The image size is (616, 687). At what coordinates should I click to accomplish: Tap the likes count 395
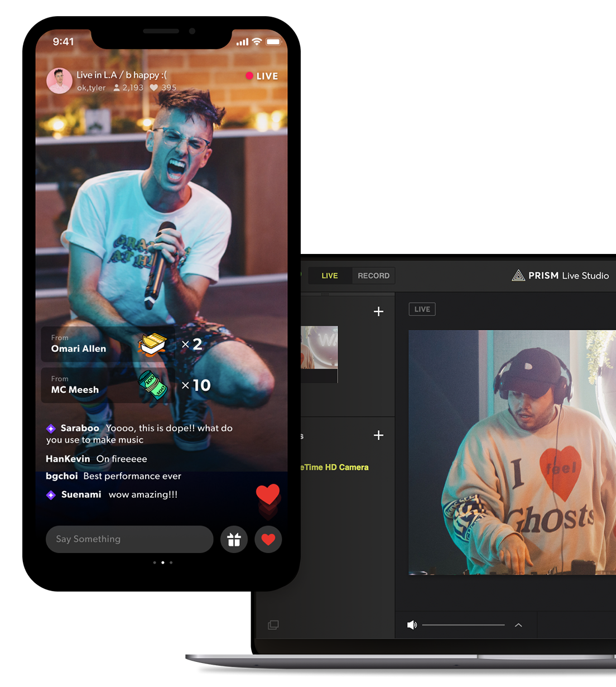coord(163,88)
